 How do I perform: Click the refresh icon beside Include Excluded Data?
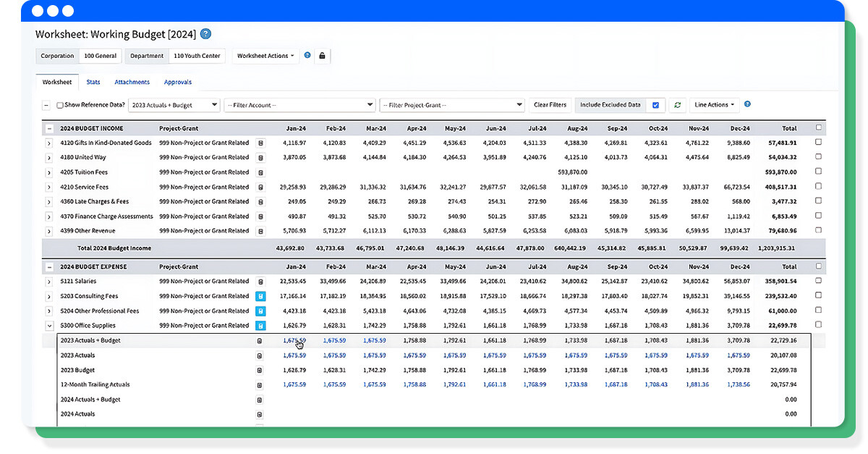coord(678,105)
